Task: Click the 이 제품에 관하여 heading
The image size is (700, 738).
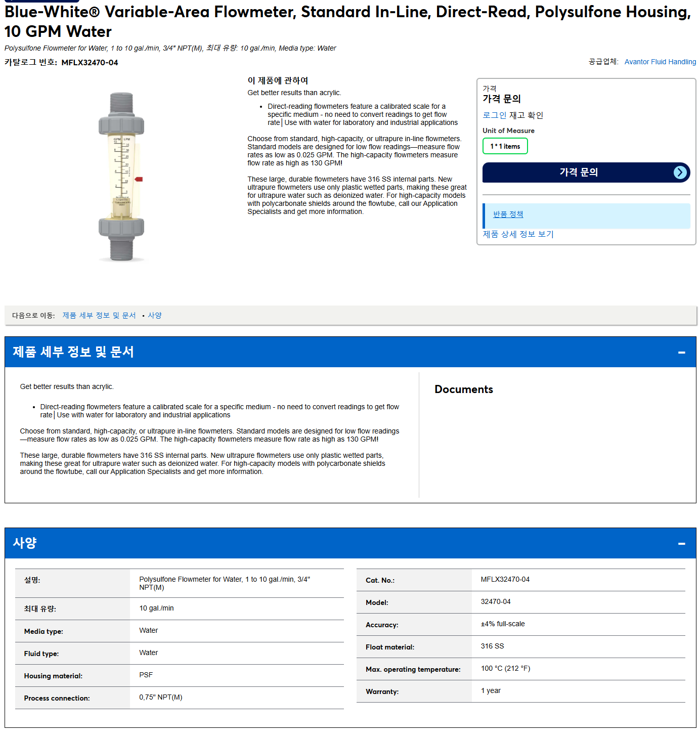Action: pos(278,80)
